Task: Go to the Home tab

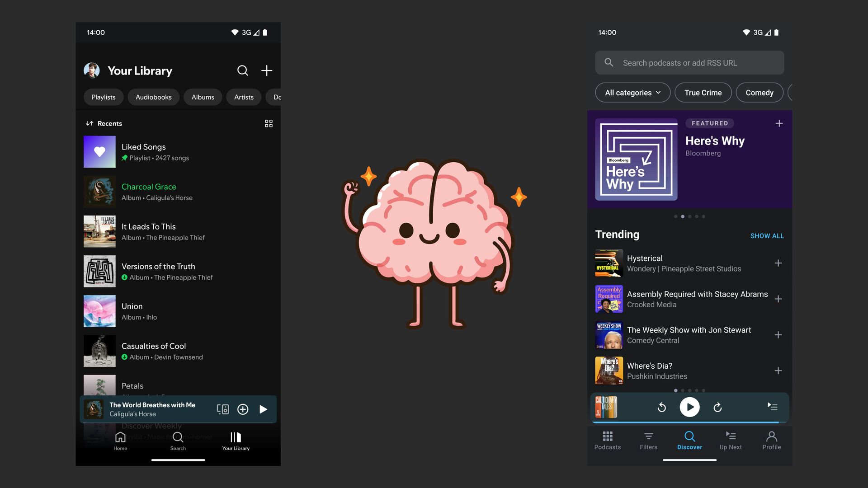Action: [x=120, y=441]
